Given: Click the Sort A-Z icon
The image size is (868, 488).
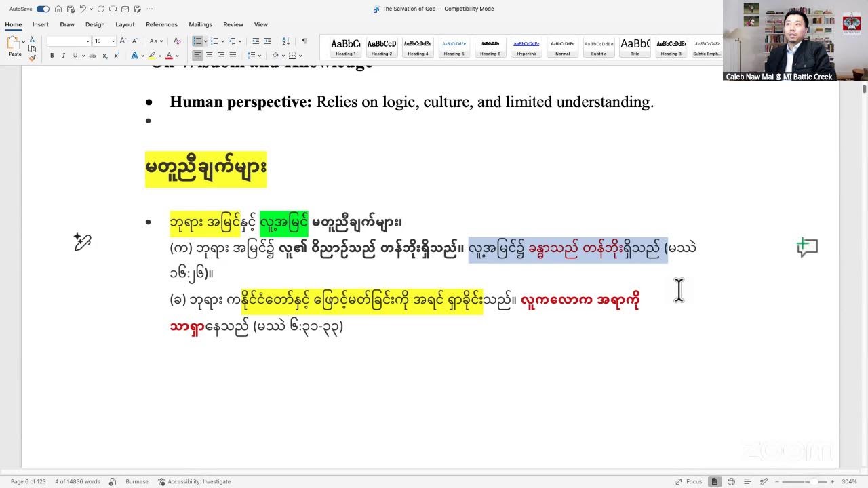Looking at the screenshot, I should point(285,41).
